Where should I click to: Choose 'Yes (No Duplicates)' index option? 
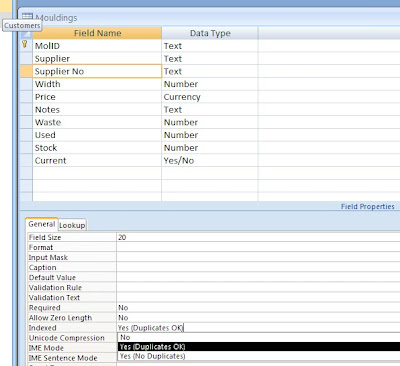[258, 356]
